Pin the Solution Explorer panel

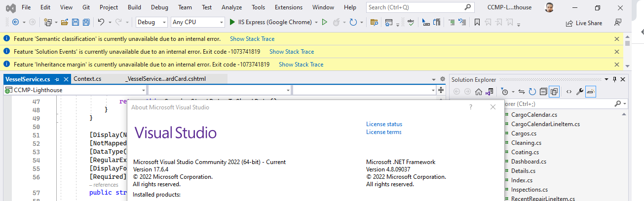tap(614, 79)
